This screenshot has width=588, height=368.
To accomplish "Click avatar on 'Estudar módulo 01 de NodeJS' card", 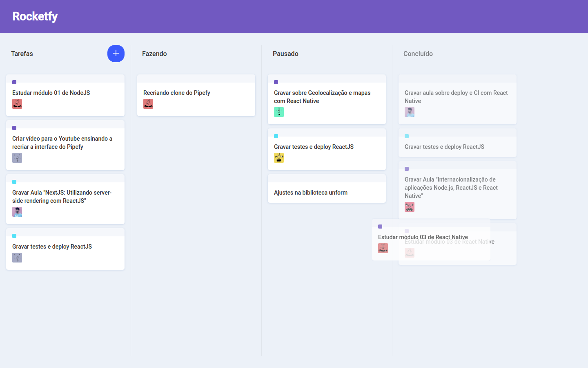I will (17, 104).
